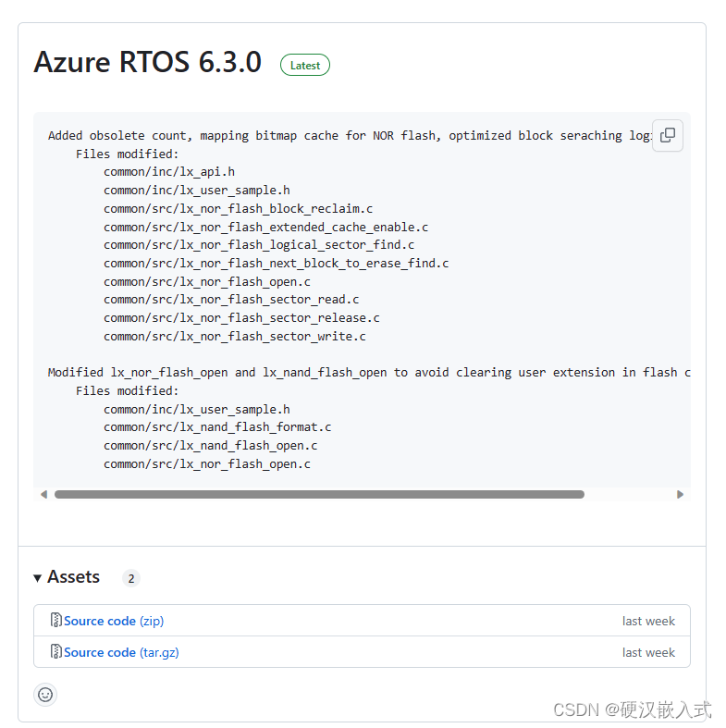
Task: Click common/src/lx_nand_flash_format.c line
Action: click(217, 427)
